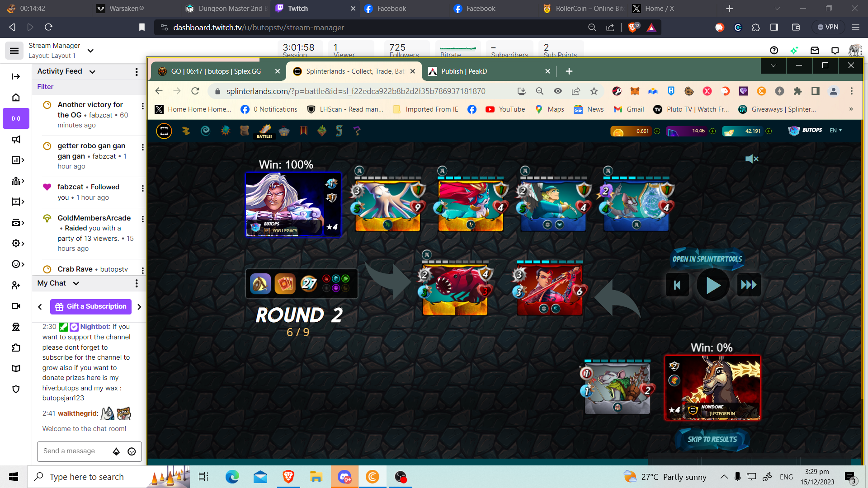Screen dimensions: 868x488
Task: Open Stream Manager layout dropdown
Action: pos(90,51)
